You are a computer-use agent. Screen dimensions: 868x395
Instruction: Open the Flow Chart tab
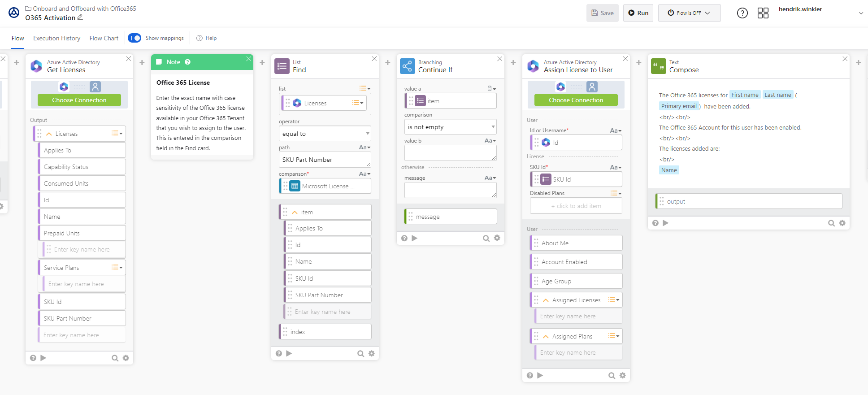point(104,38)
